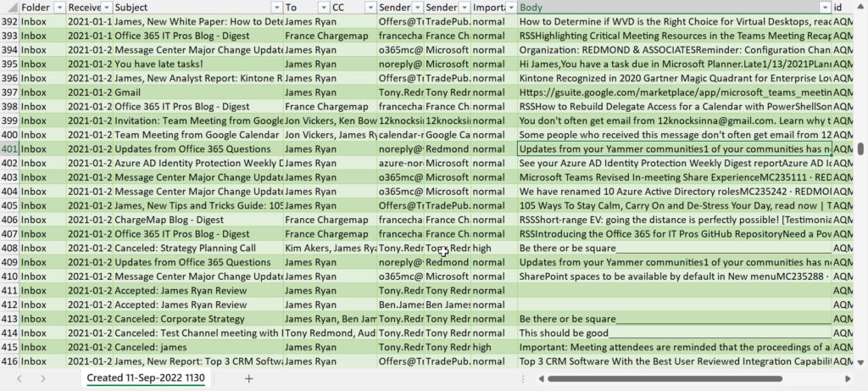Screen dimensions: 868x391
Task: Click the vertical scrollbar thumb
Action: pyautogui.click(x=861, y=149)
